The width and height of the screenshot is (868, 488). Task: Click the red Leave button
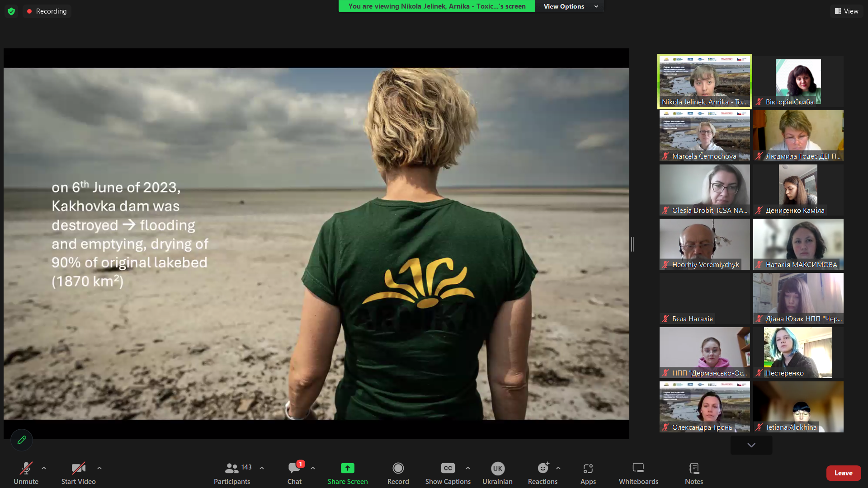pos(843,473)
